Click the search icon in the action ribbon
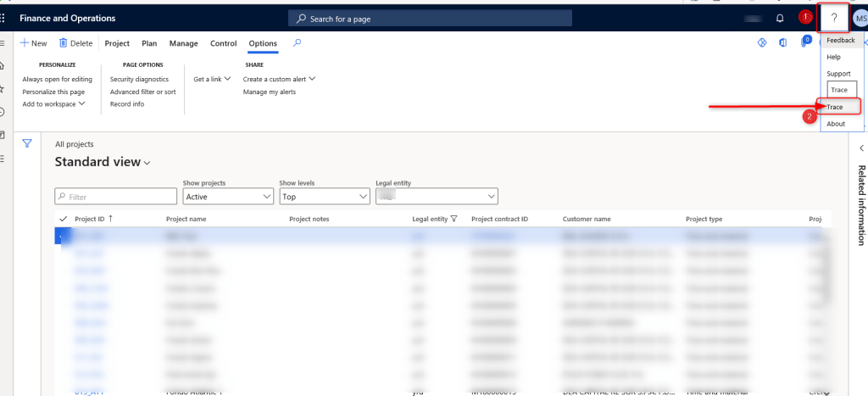Viewport: 868px width, 396px height. (297, 43)
